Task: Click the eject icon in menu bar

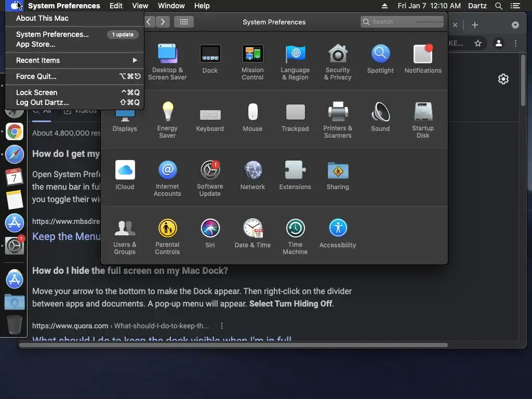Action: tap(384, 6)
